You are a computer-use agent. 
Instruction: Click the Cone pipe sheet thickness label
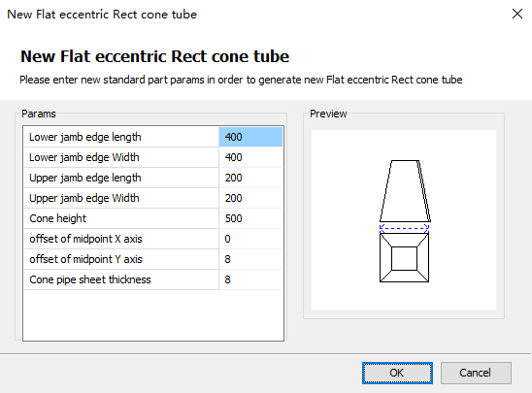90,279
